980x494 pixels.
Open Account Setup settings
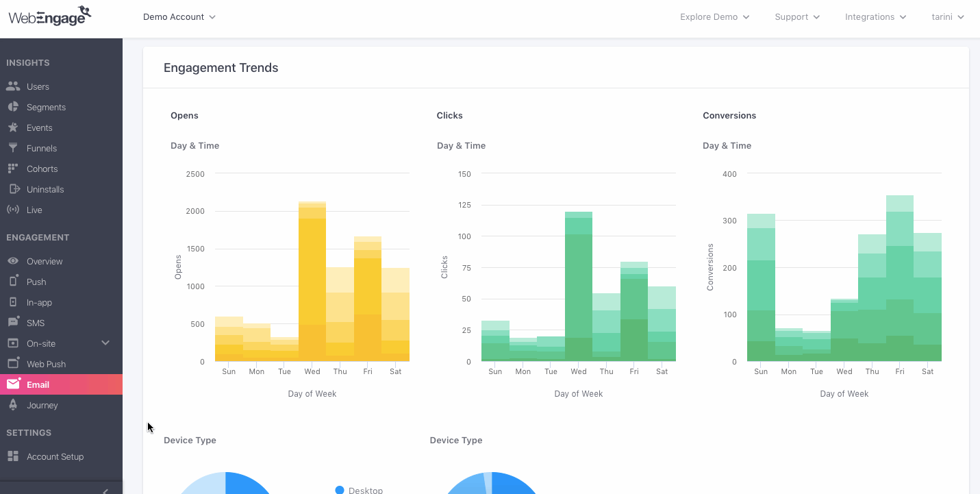point(55,457)
